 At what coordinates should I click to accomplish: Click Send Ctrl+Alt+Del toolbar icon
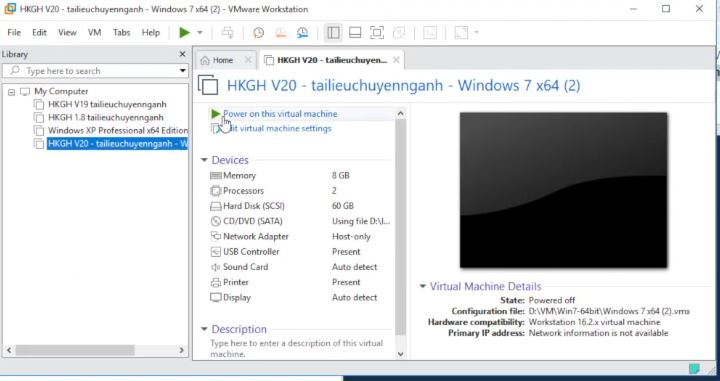[227, 33]
